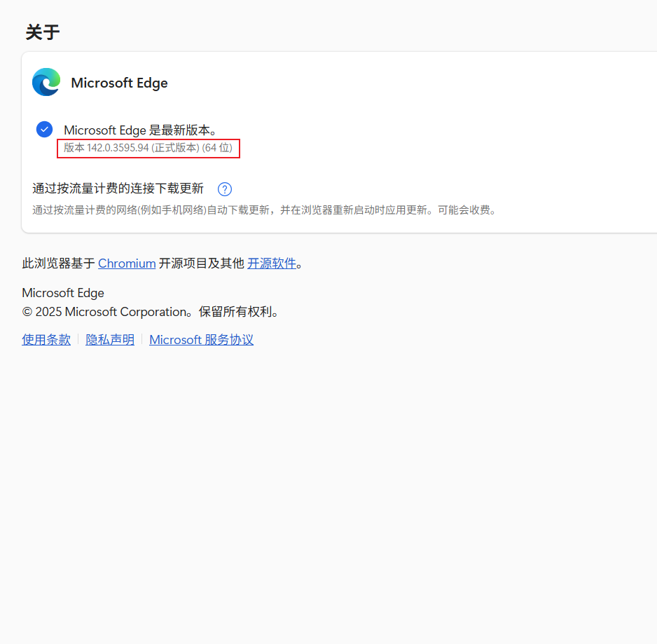Open the metered connection help question icon

225,189
